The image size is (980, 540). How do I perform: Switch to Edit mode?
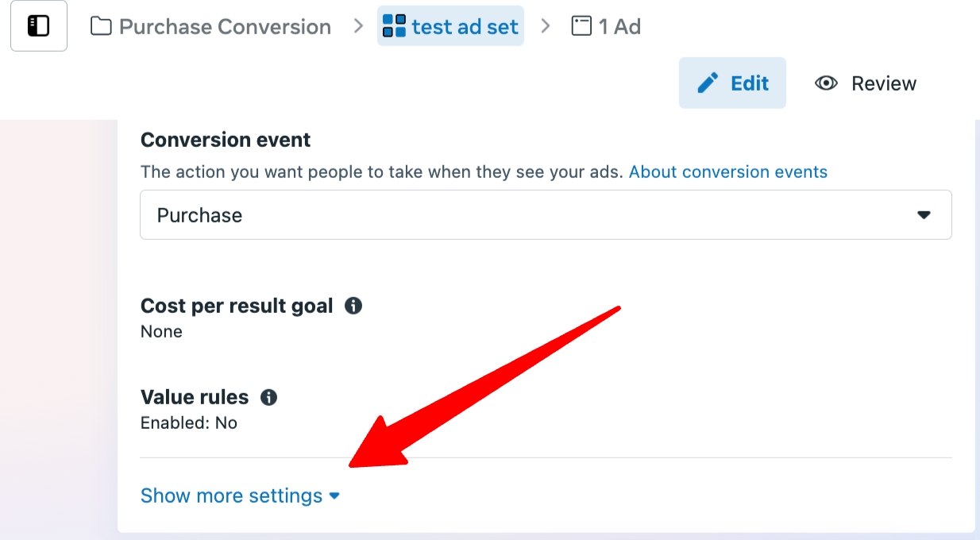pyautogui.click(x=732, y=83)
